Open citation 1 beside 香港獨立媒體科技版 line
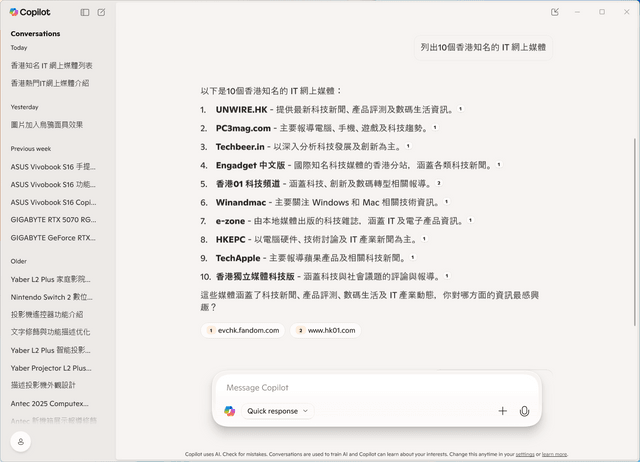The width and height of the screenshot is (640, 462). [x=447, y=276]
